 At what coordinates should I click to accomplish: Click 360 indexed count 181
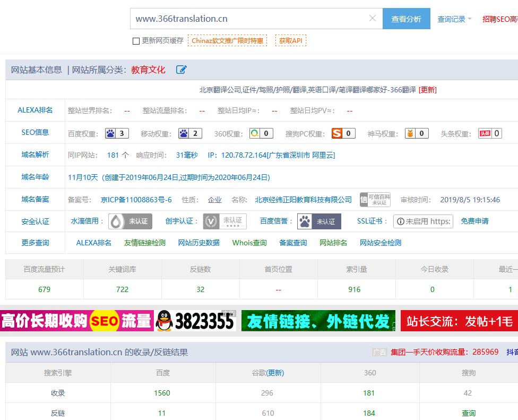[x=369, y=393]
